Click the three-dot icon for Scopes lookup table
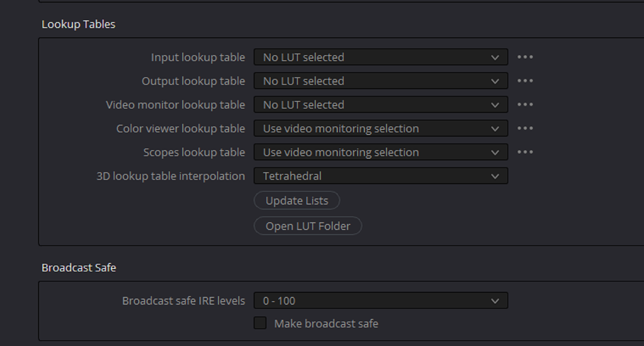644x346 pixels. pos(525,152)
